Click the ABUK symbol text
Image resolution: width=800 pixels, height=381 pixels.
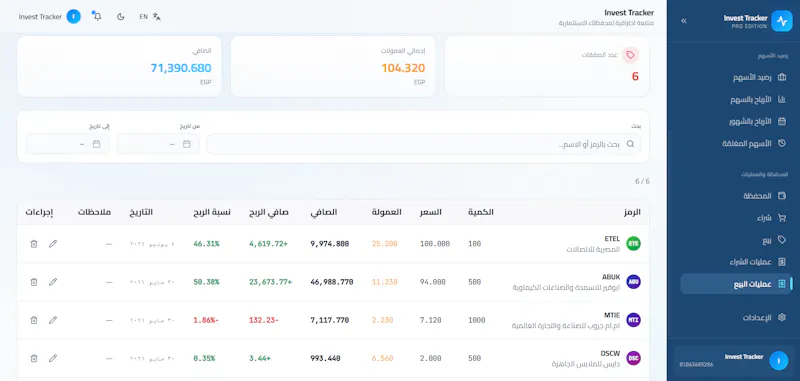click(611, 277)
